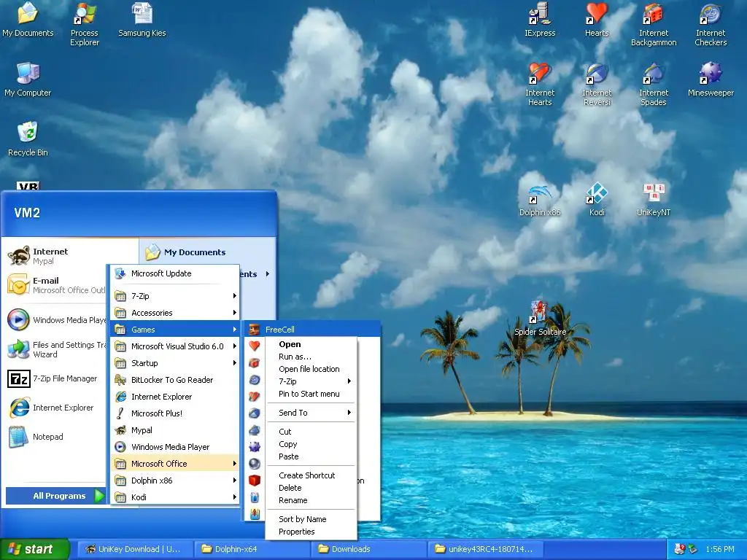Select the Minesweeper desktop shortcut
This screenshot has height=560, width=747.
(x=711, y=79)
